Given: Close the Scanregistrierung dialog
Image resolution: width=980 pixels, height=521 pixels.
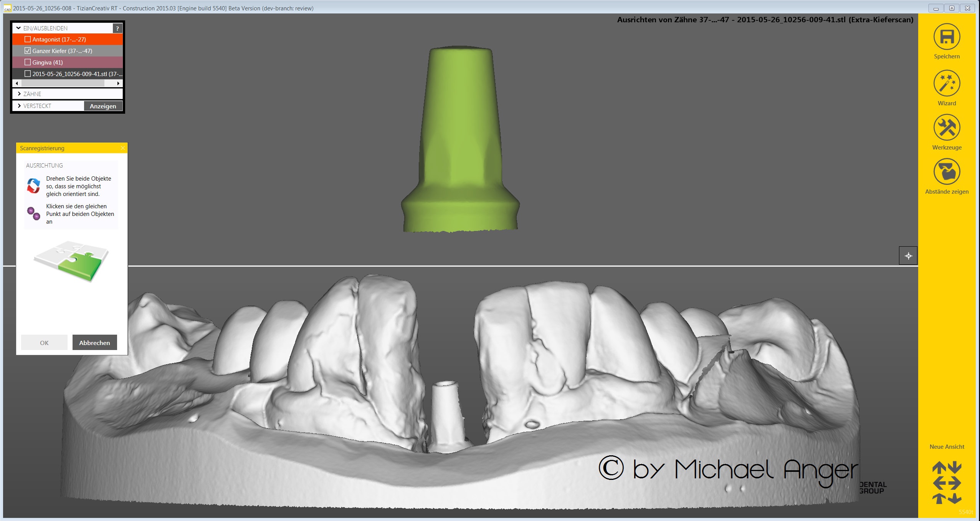Looking at the screenshot, I should pos(122,148).
